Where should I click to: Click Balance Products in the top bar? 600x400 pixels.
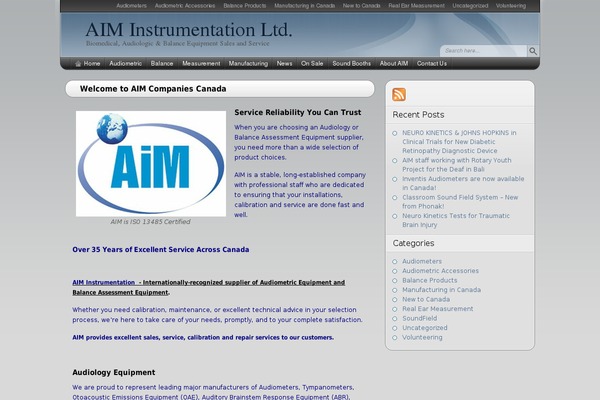pos(245,6)
